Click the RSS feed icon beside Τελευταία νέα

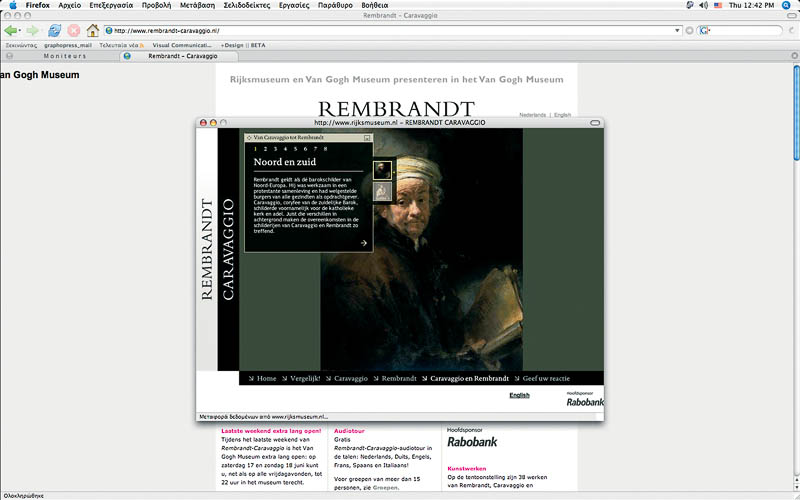click(142, 45)
